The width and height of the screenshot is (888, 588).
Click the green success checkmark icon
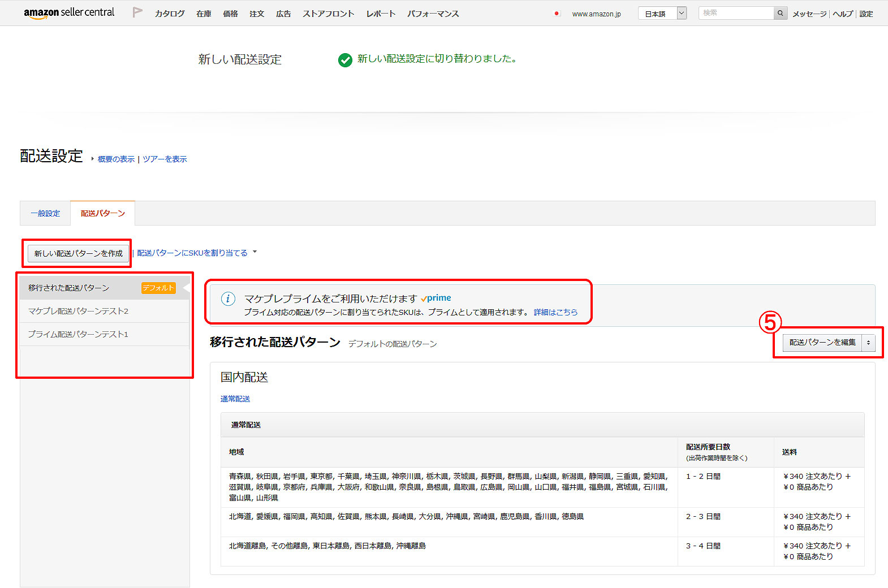(345, 60)
